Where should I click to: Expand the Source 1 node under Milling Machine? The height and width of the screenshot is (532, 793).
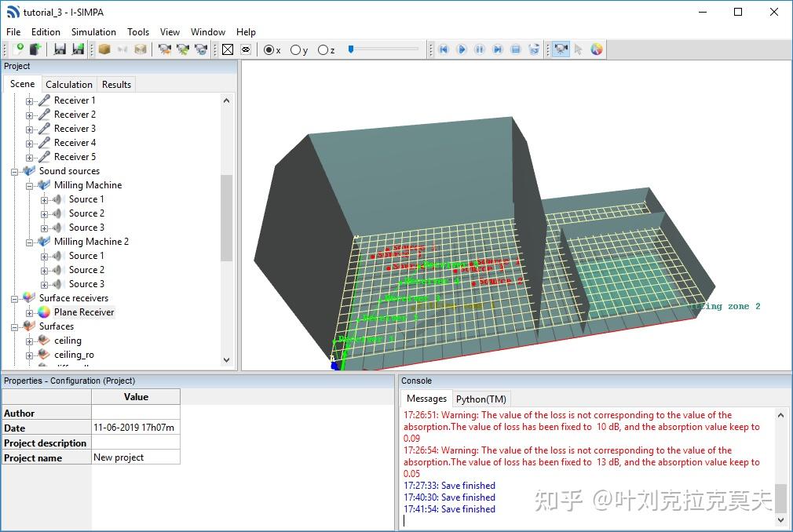click(43, 199)
